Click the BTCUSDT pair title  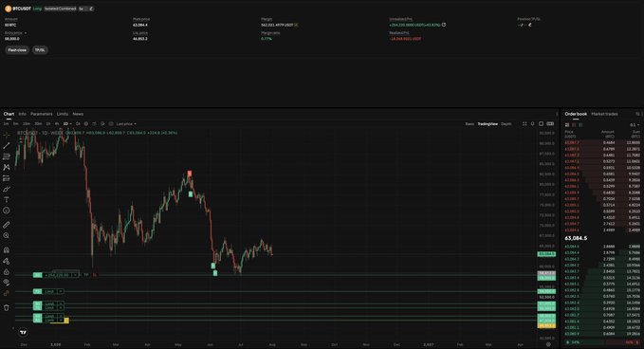coord(22,9)
